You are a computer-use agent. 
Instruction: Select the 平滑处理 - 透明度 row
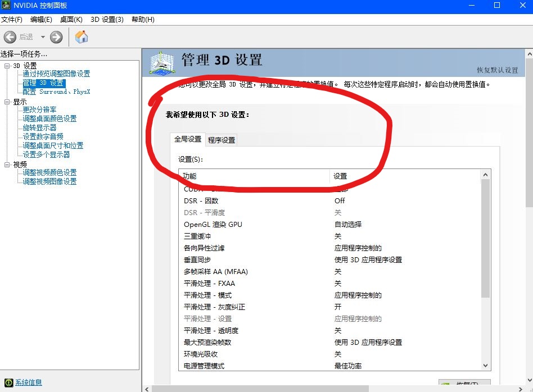pos(329,331)
